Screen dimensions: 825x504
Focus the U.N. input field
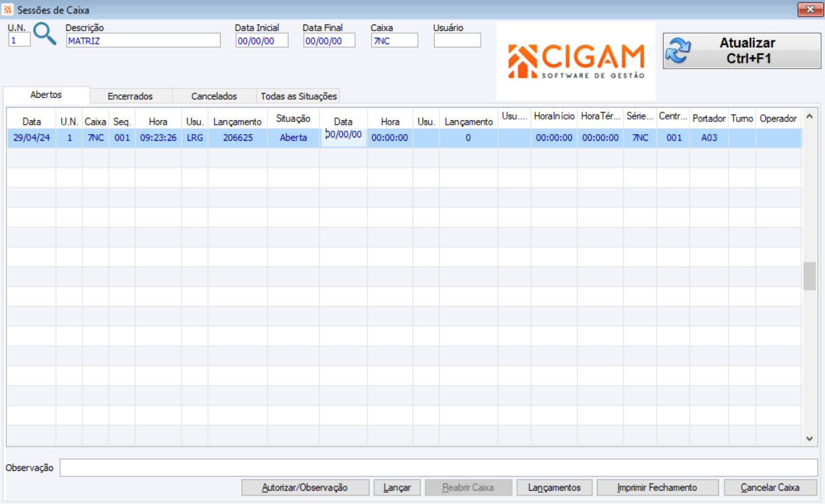pos(19,40)
